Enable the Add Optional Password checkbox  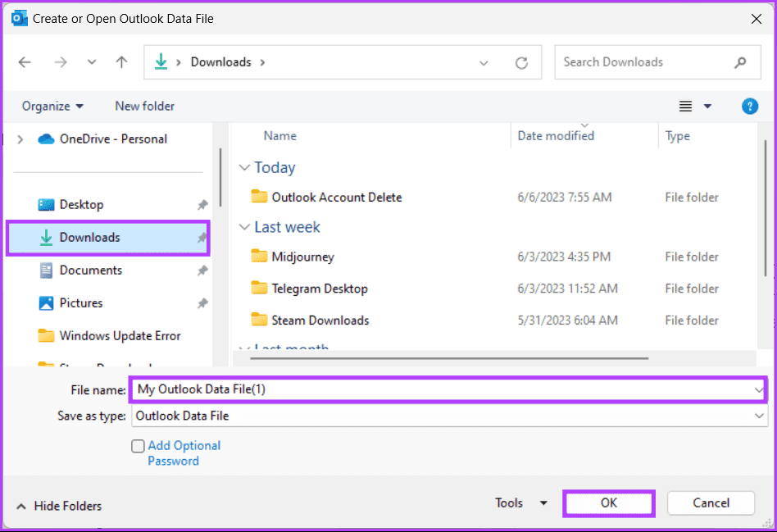pos(139,446)
